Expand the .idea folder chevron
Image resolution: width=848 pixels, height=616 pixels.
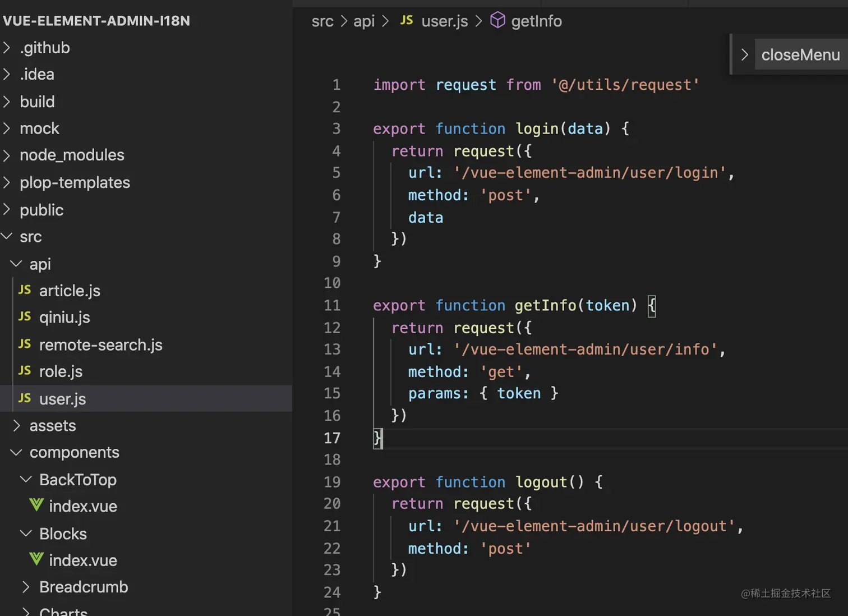pyautogui.click(x=7, y=74)
